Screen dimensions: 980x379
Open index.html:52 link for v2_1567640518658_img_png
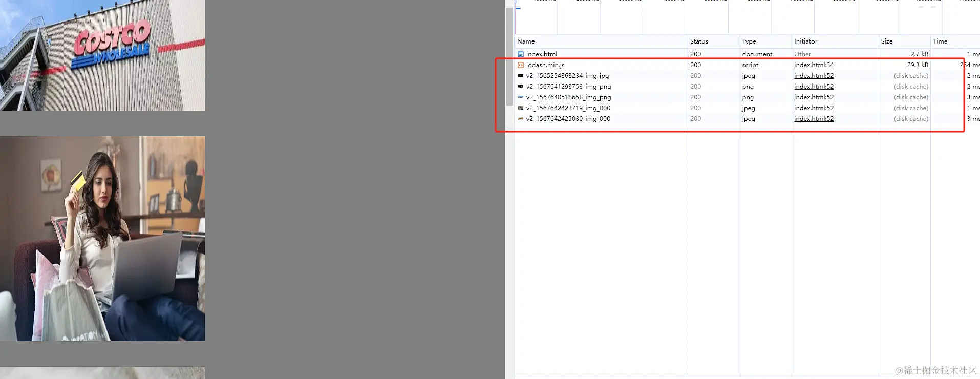pos(814,97)
